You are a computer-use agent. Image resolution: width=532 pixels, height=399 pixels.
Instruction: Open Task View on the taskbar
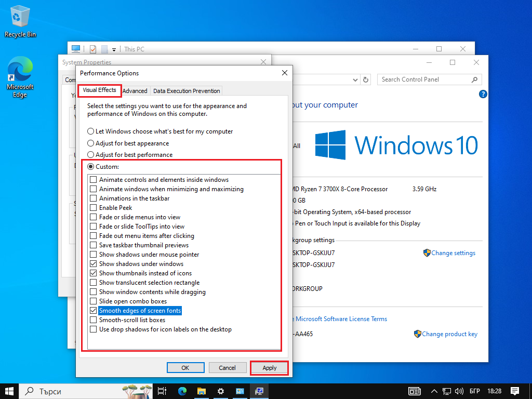(162, 391)
